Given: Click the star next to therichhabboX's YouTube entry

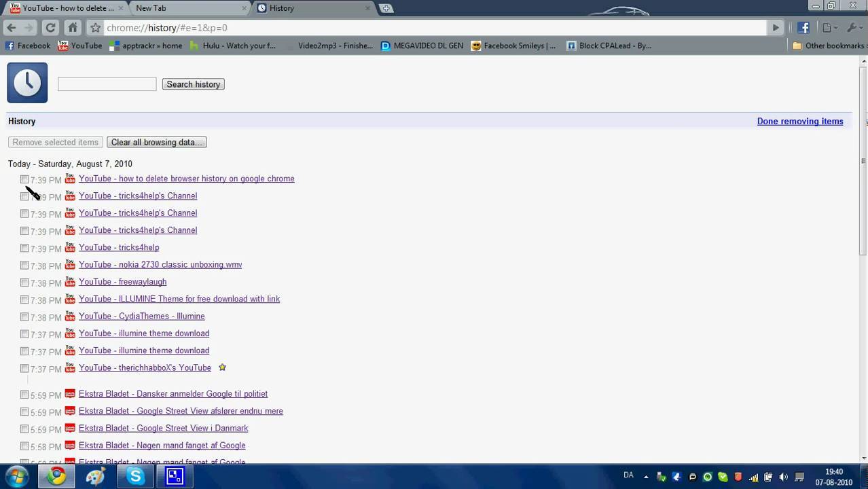Looking at the screenshot, I should click(x=222, y=367).
